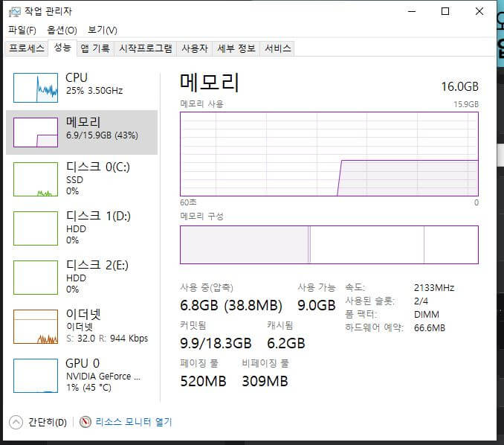Switch to the 앱 기록 tab

pos(95,48)
